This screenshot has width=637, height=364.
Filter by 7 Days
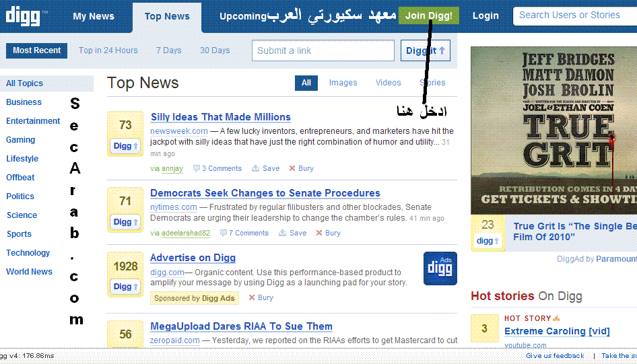(x=168, y=50)
